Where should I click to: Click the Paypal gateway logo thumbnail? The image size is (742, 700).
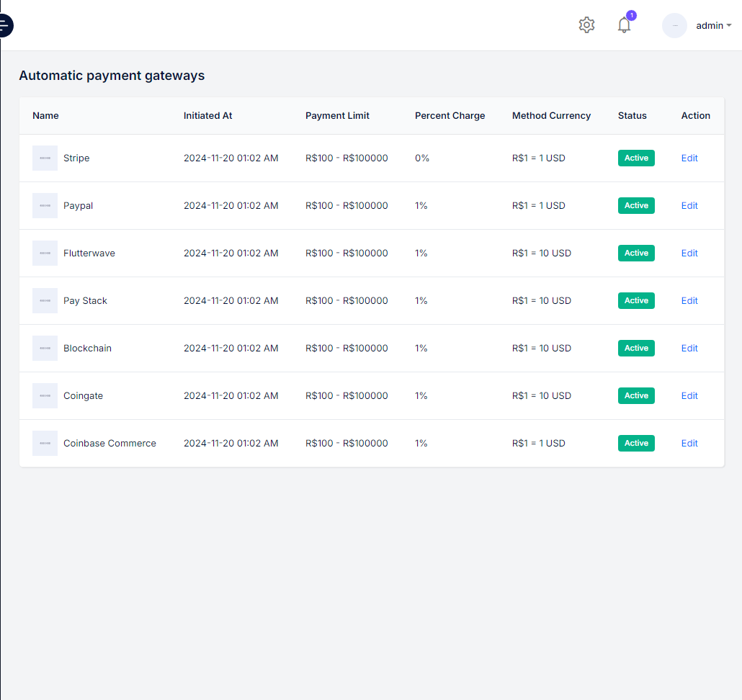(x=45, y=206)
